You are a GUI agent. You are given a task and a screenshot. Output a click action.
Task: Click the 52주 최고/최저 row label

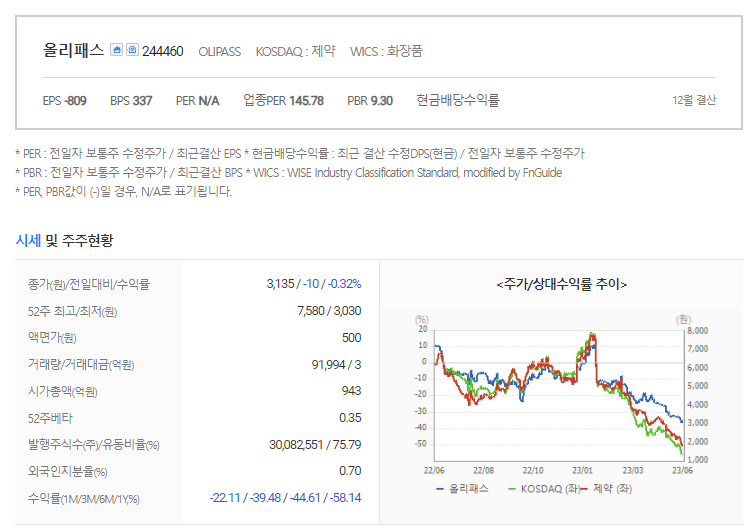click(x=73, y=312)
